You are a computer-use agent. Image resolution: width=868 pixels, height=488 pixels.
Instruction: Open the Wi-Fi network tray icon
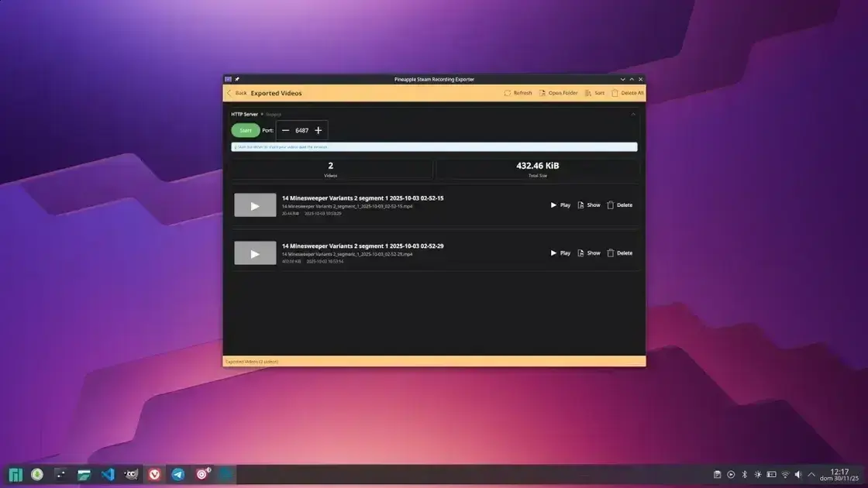coord(785,475)
